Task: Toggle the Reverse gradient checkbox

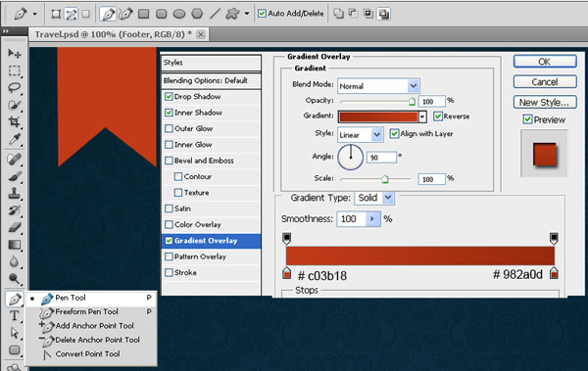Action: coord(438,116)
